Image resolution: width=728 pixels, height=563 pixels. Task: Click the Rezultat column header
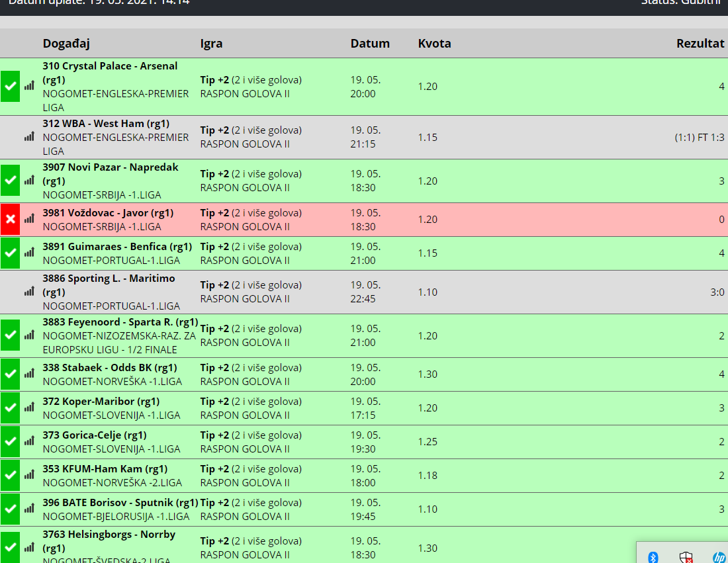(700, 44)
